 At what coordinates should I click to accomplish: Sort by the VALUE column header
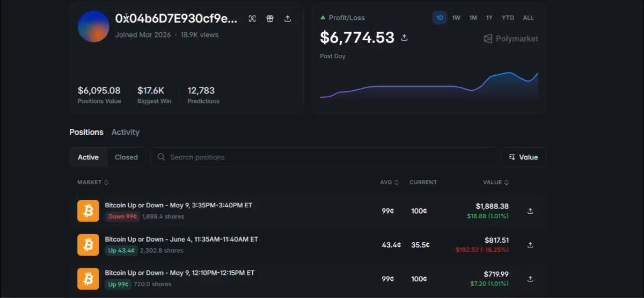click(496, 183)
